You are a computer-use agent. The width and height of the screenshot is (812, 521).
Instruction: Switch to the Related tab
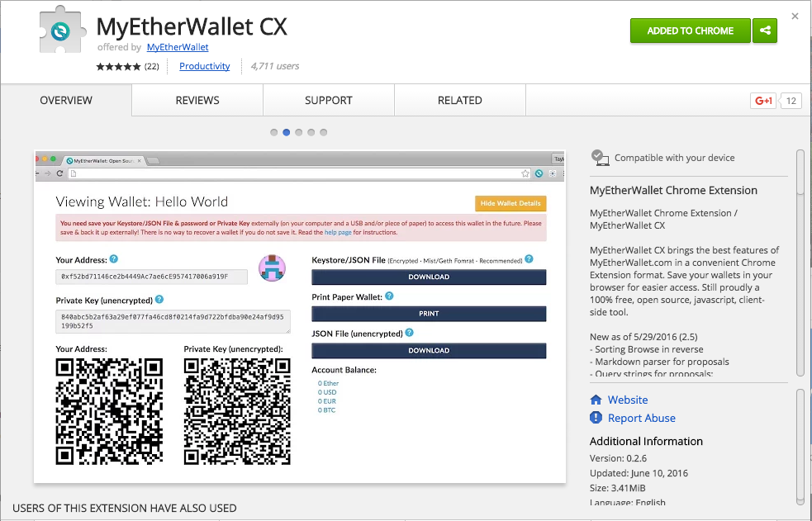pos(460,101)
